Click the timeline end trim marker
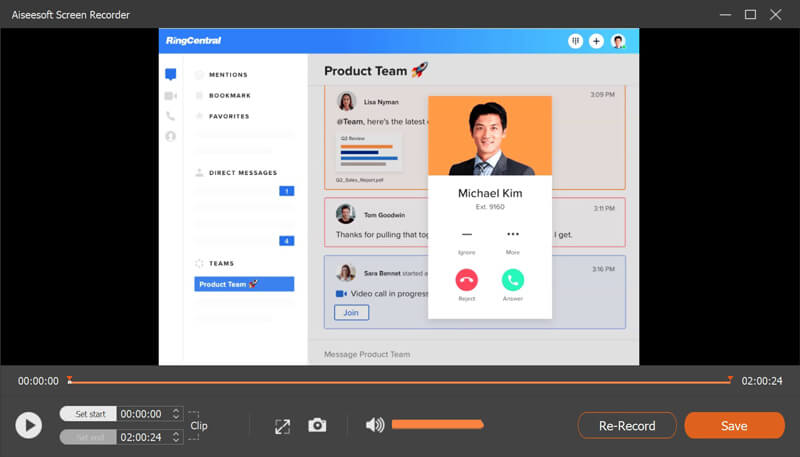This screenshot has width=800, height=457. (x=730, y=379)
